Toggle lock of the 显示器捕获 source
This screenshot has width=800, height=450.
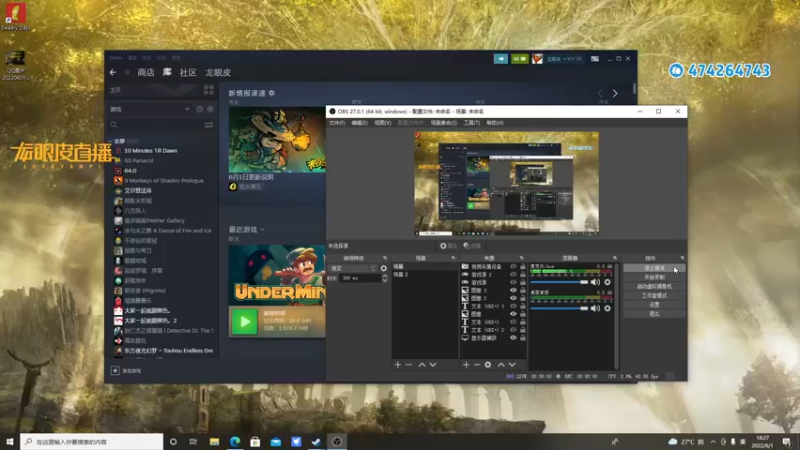point(522,338)
